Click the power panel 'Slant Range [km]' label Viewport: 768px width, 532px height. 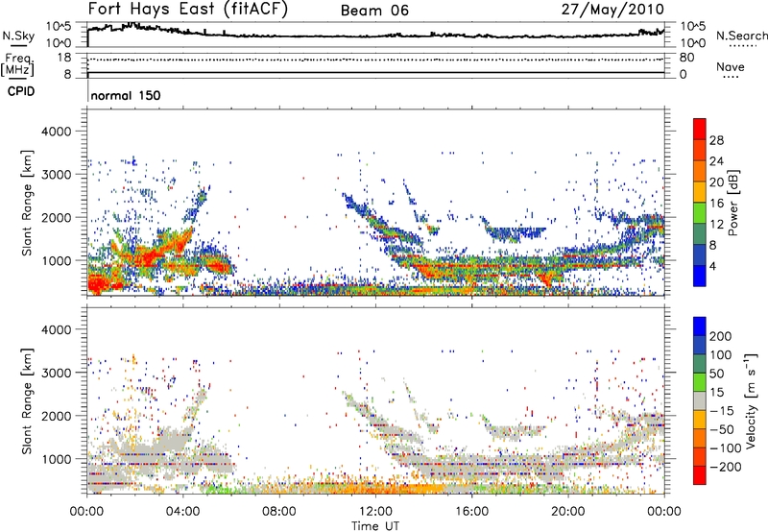[27, 203]
